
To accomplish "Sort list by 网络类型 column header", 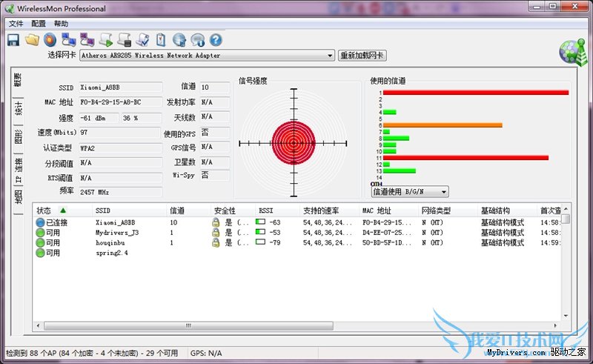I will [x=448, y=211].
